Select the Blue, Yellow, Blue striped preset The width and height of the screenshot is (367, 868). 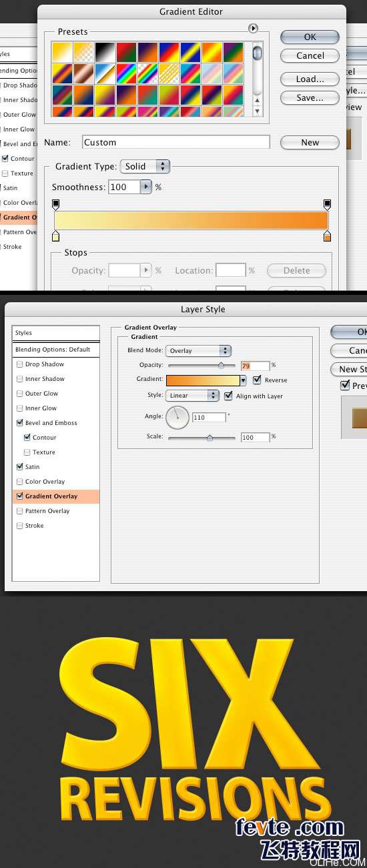190,52
